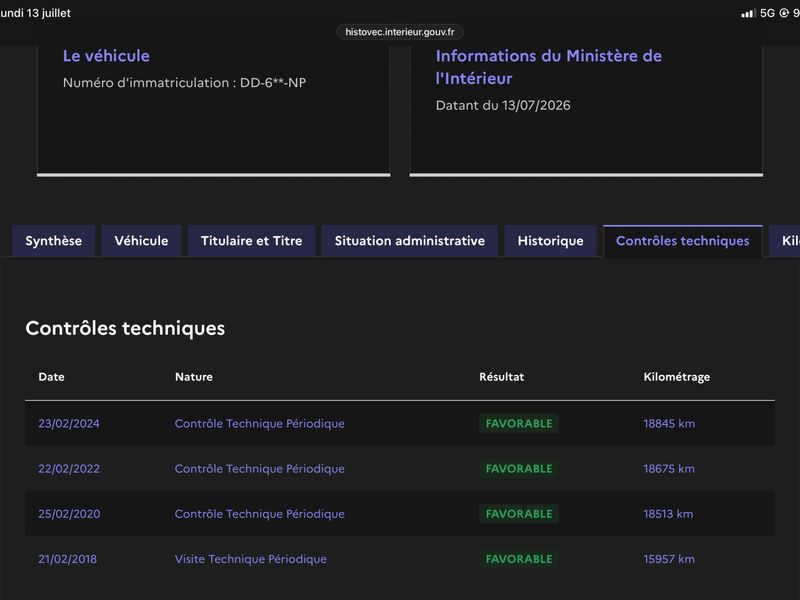Tap the 5G network indicator
The height and width of the screenshot is (600, 800).
(767, 13)
